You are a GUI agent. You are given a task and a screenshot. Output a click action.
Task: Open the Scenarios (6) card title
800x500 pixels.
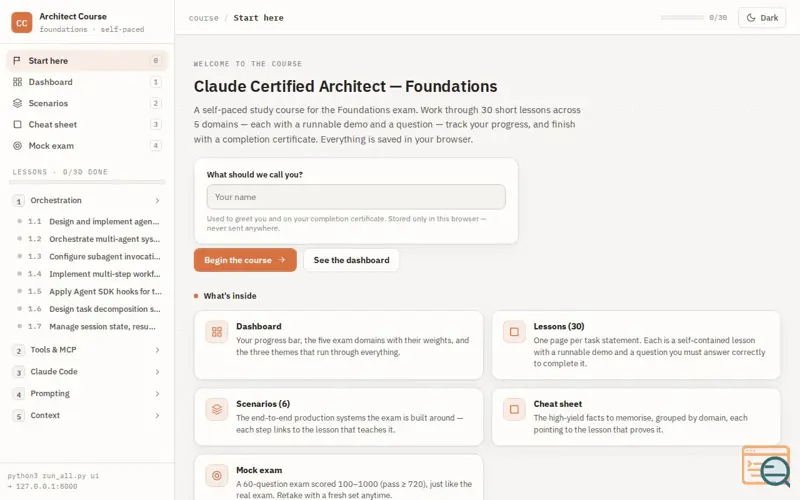pos(263,404)
